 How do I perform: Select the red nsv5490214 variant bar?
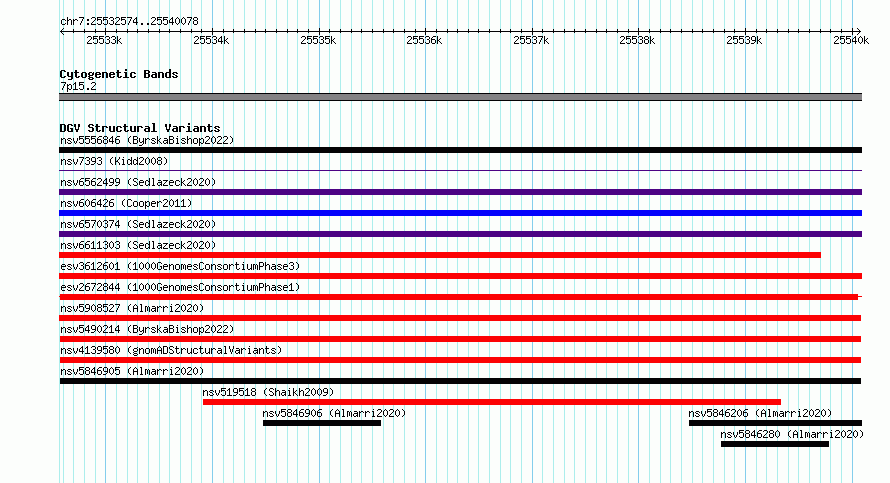[x=460, y=339]
